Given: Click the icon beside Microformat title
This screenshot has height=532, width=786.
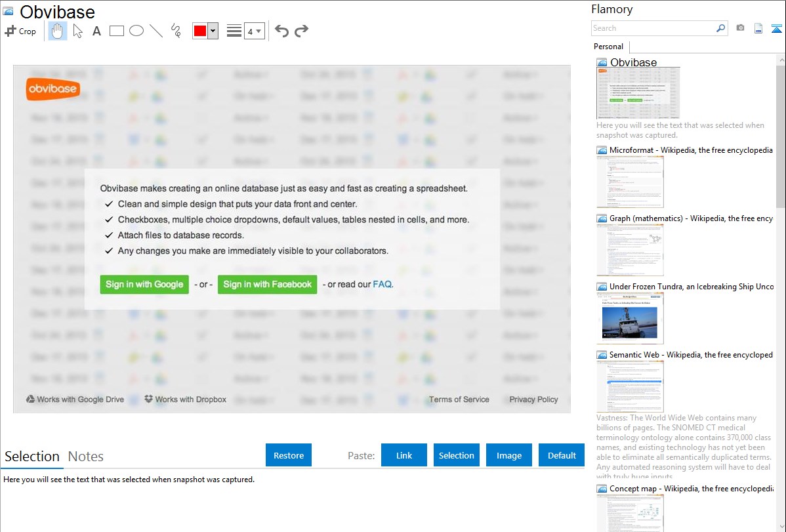Looking at the screenshot, I should (x=602, y=150).
